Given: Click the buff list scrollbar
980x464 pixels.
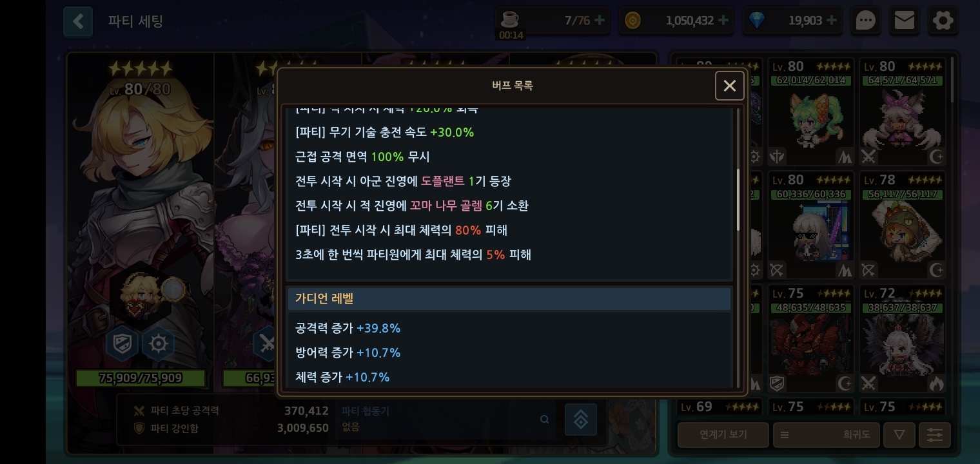Looking at the screenshot, I should 738,200.
